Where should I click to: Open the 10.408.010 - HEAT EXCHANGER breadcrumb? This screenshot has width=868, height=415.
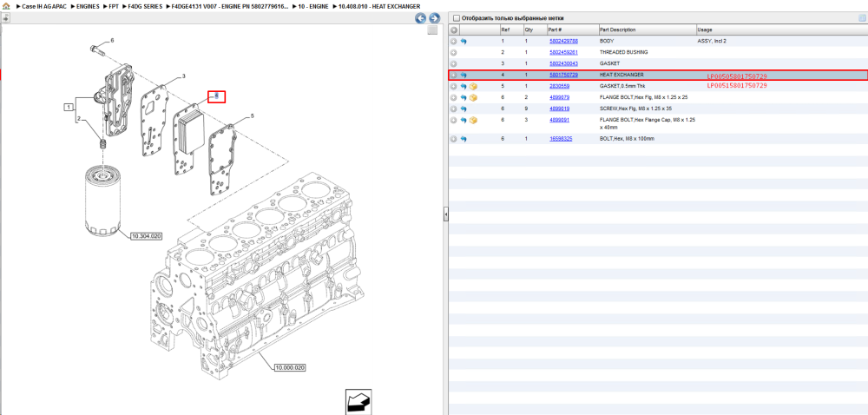point(378,6)
